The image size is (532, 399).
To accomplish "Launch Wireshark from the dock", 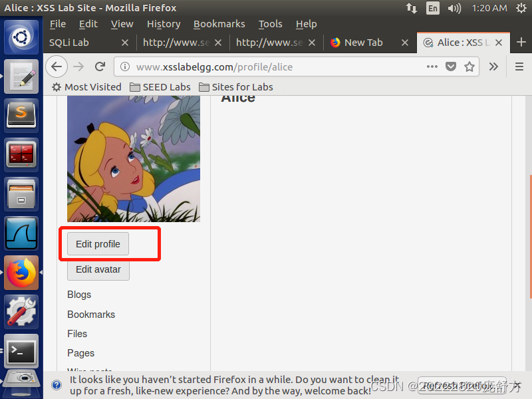I will point(21,233).
